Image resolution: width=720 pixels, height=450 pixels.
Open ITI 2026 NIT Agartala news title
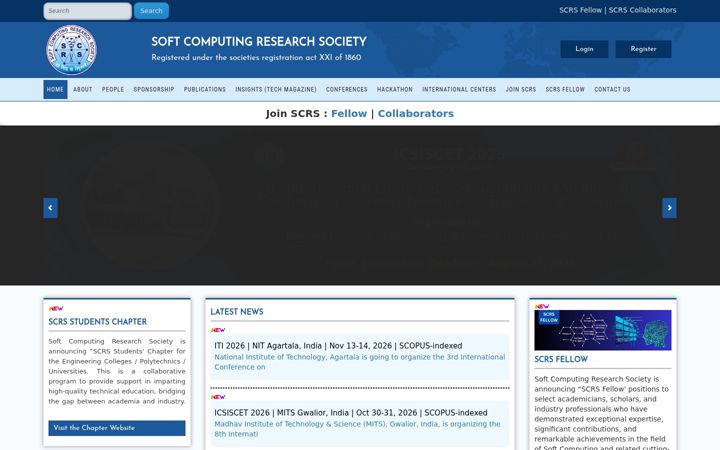point(338,346)
